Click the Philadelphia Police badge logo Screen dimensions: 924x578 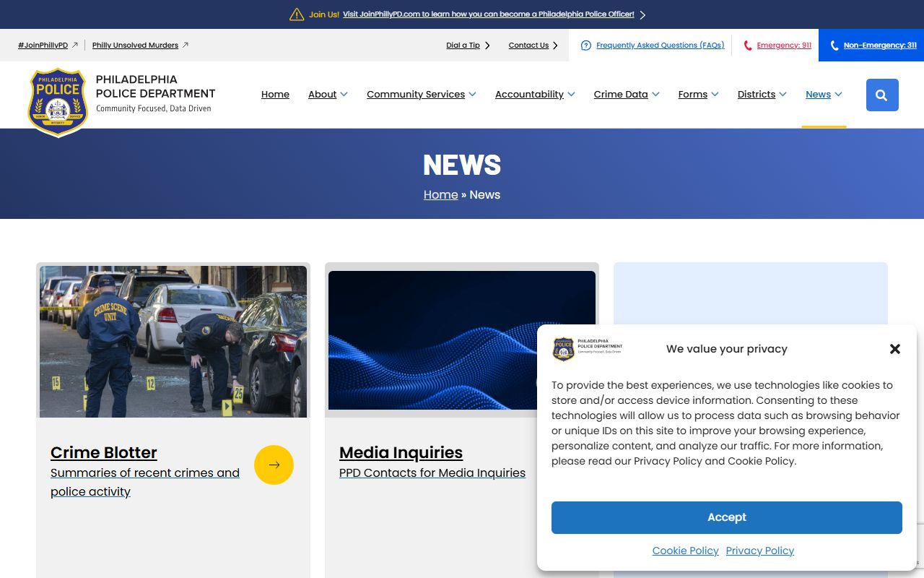58,102
